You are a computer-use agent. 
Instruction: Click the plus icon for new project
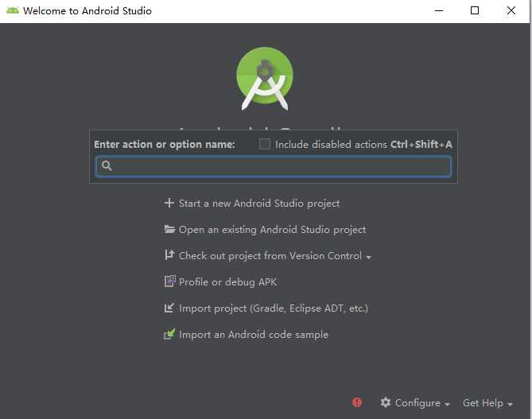point(169,203)
